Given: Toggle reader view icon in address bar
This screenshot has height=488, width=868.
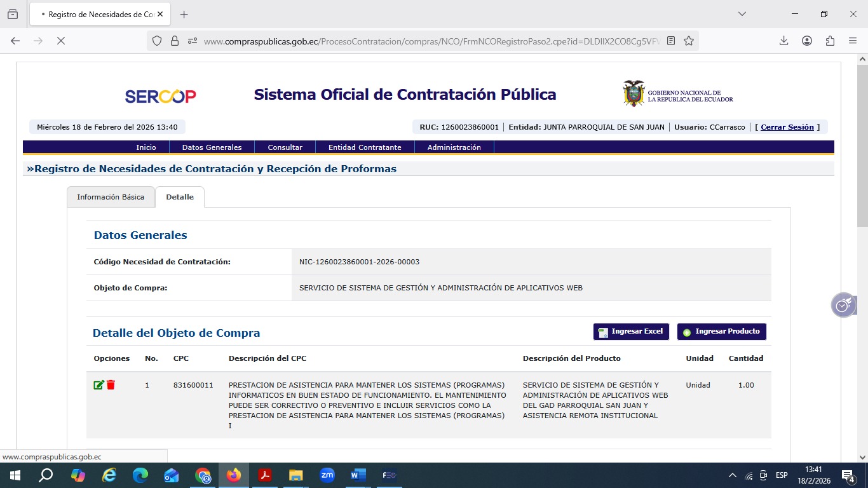Looking at the screenshot, I should click(x=671, y=41).
